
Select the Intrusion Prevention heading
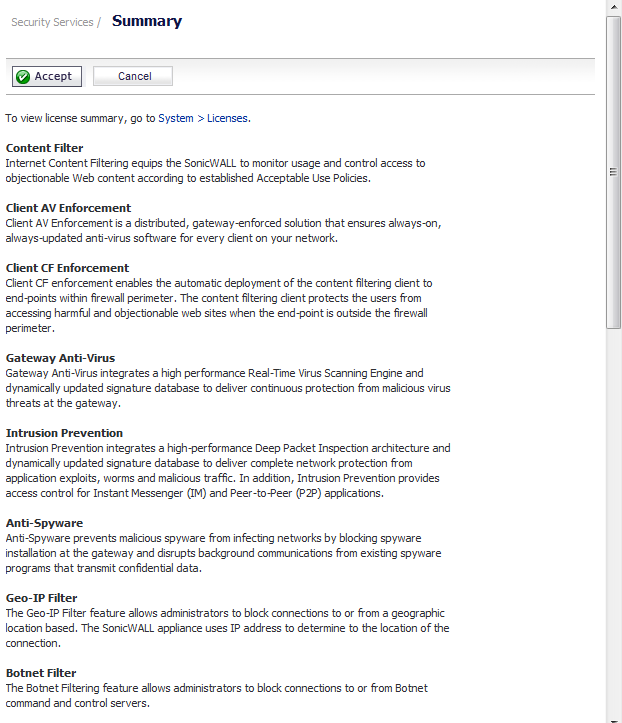64,433
